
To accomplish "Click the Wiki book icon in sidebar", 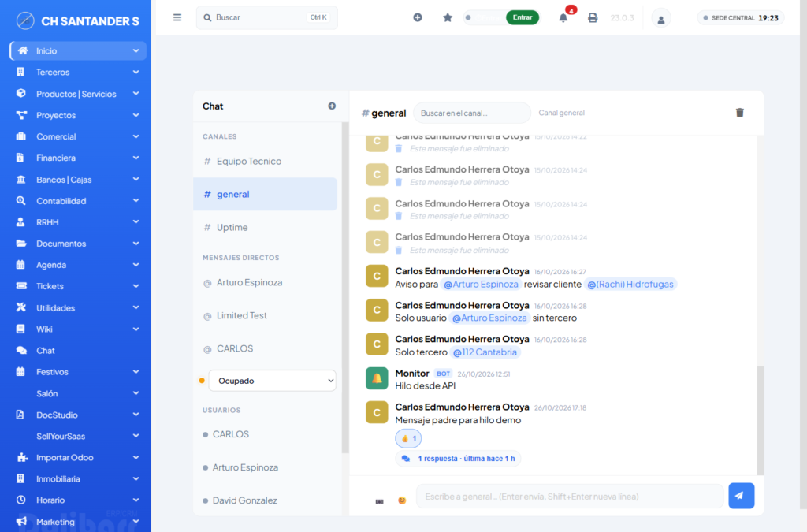I will pyautogui.click(x=20, y=329).
